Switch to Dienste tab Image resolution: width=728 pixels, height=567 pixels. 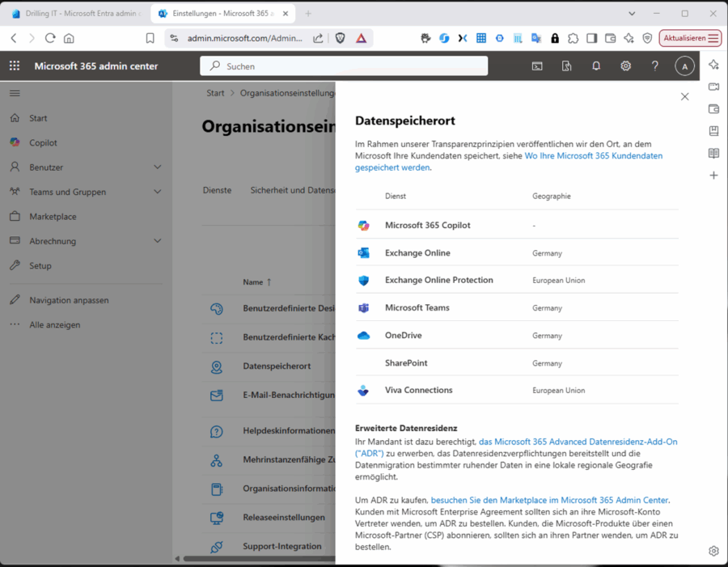(217, 190)
